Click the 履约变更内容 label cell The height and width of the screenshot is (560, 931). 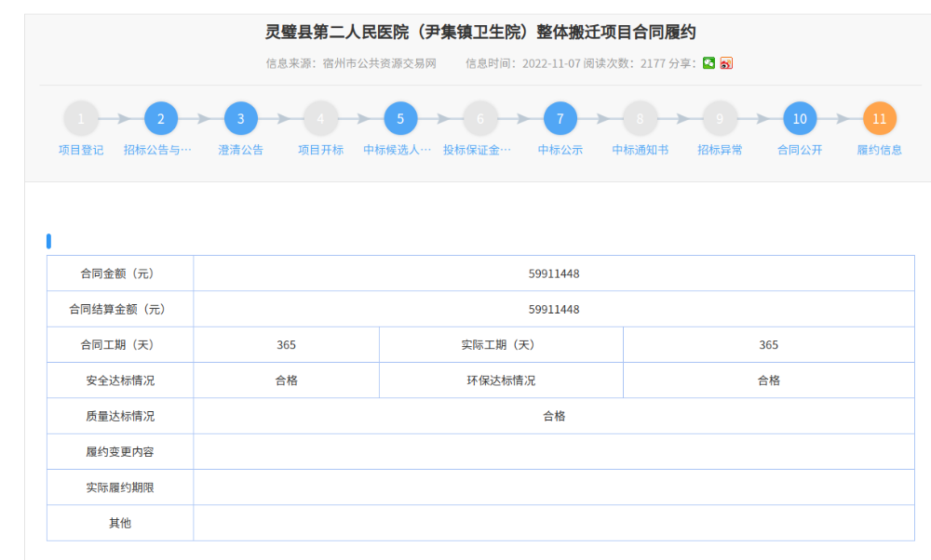coord(120,451)
